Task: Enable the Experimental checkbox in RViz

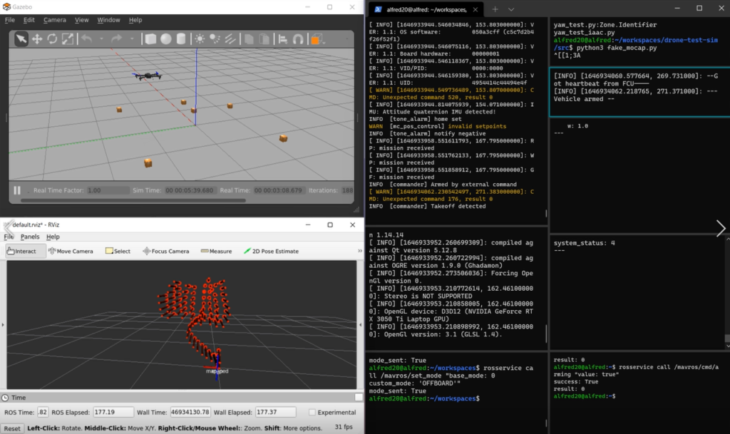Action: [x=313, y=411]
